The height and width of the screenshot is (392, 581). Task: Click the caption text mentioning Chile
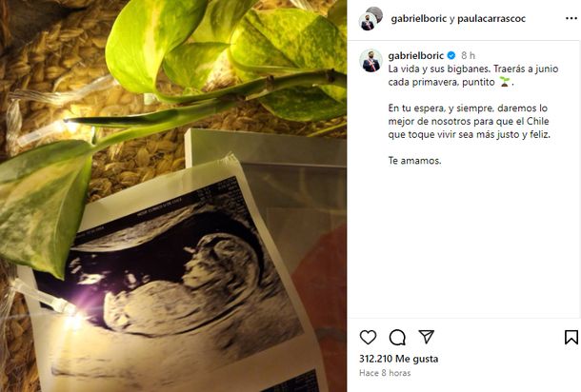click(x=469, y=121)
